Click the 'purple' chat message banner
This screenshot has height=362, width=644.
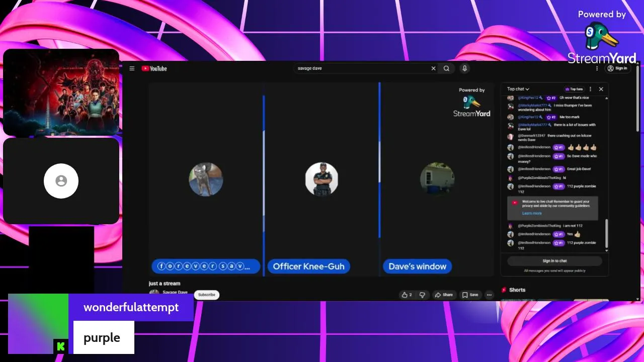click(x=104, y=337)
